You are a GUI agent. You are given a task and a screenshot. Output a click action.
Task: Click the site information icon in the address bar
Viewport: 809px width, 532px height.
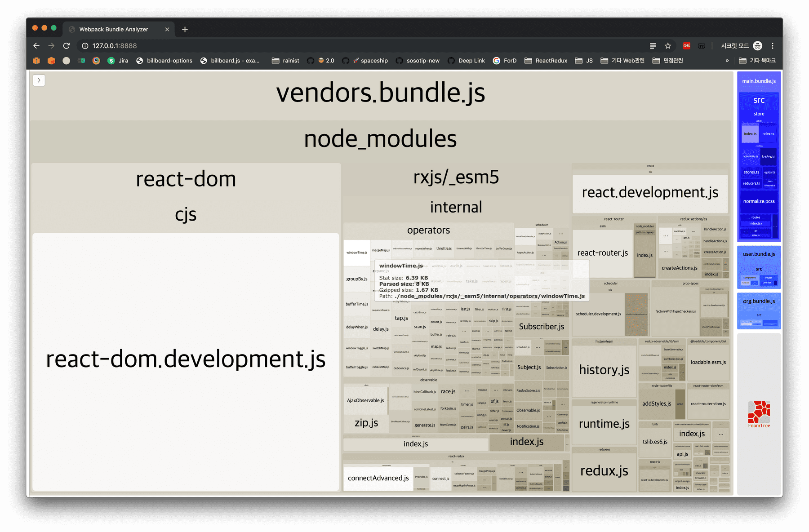click(x=85, y=46)
